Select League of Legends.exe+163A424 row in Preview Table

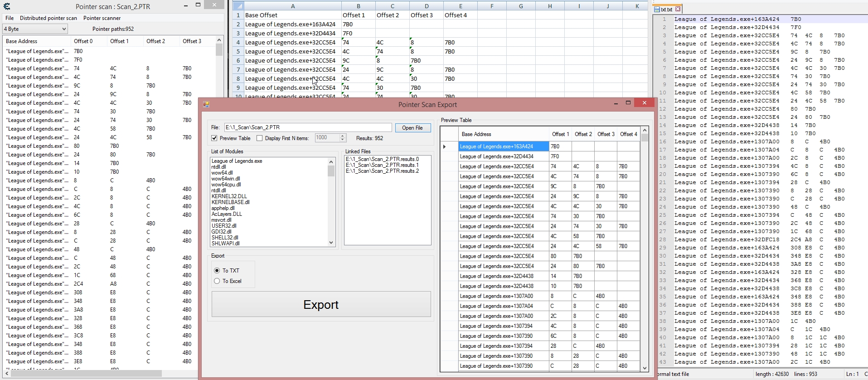(x=504, y=146)
